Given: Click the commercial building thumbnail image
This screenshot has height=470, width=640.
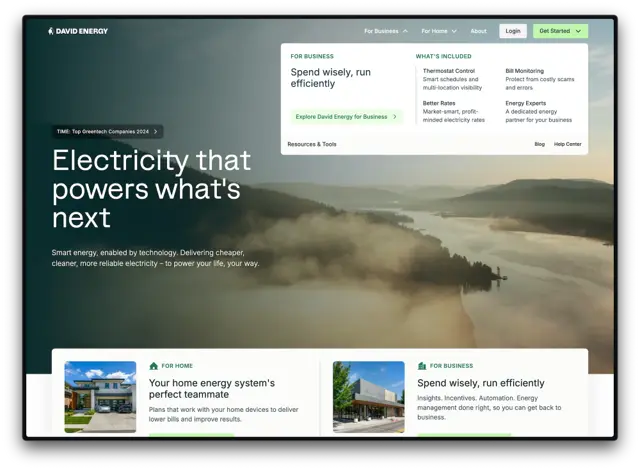Looking at the screenshot, I should [x=369, y=397].
